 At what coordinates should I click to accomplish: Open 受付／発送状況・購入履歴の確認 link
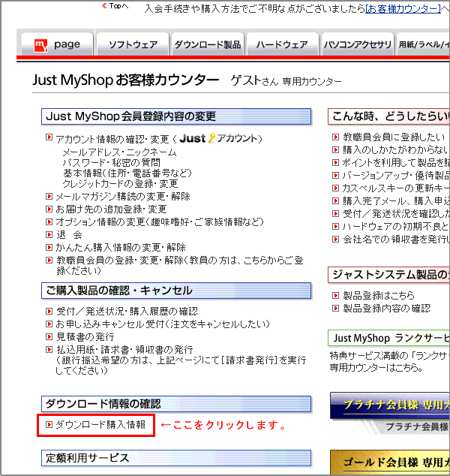[127, 312]
